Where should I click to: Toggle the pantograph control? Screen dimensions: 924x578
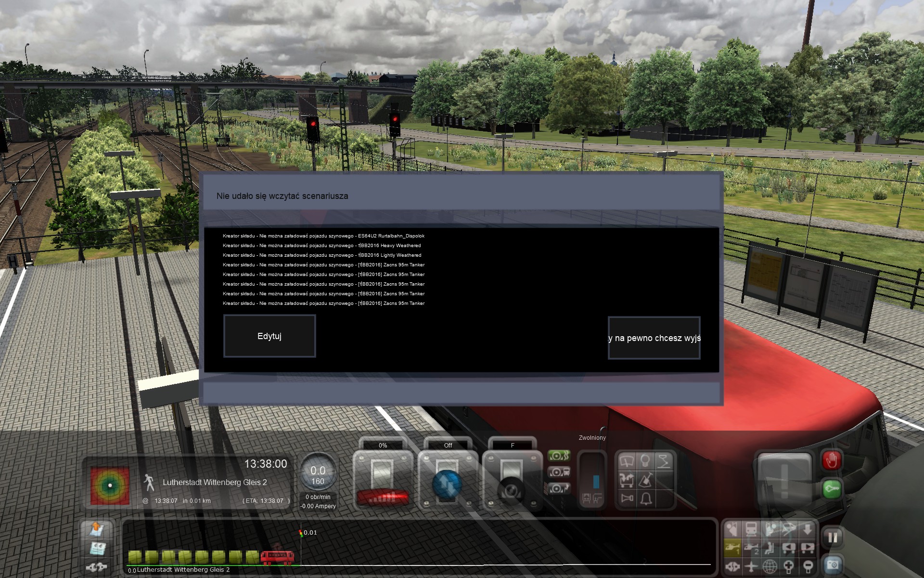(664, 461)
